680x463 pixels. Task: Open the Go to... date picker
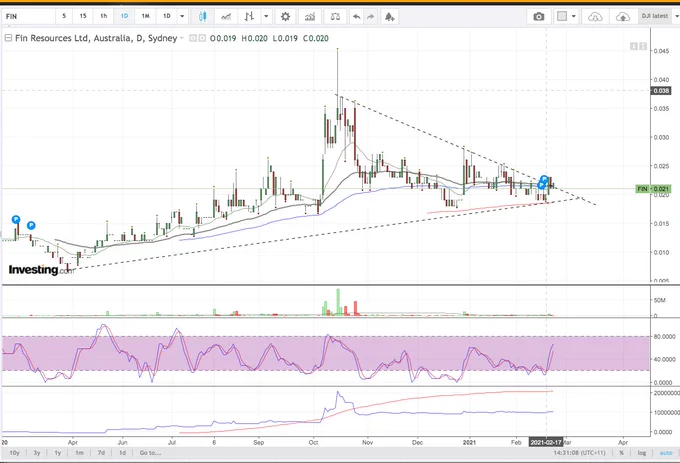pyautogui.click(x=150, y=453)
